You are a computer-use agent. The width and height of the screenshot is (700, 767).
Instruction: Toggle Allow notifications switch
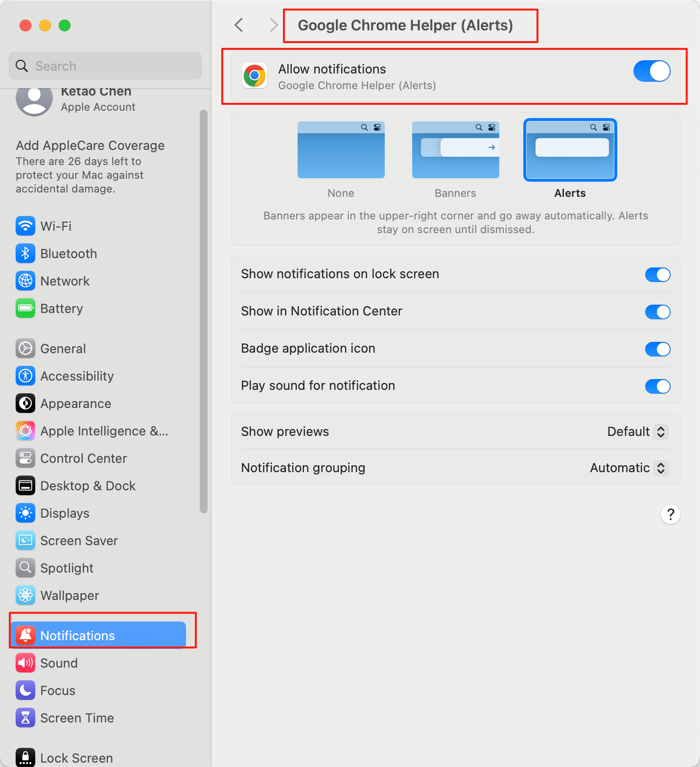point(652,71)
